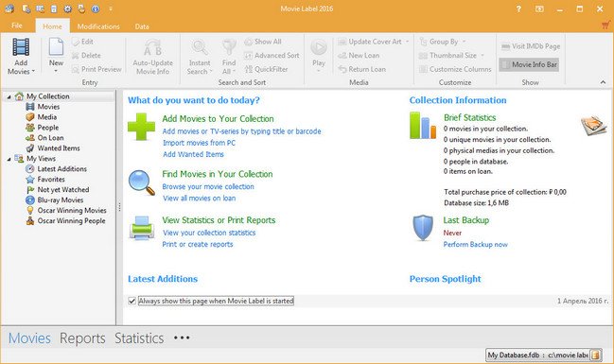The height and width of the screenshot is (364, 614).
Task: Toggle Always show this page checkbox
Action: coord(132,301)
